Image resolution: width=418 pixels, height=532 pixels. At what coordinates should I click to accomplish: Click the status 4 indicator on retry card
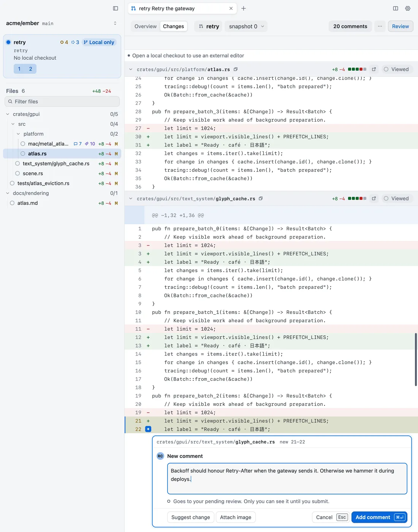tap(64, 42)
